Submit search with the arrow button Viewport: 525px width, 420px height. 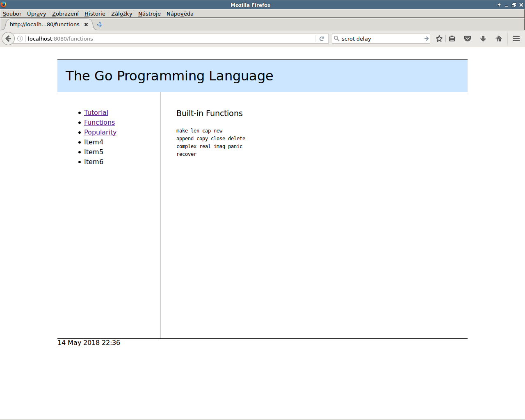point(427,39)
